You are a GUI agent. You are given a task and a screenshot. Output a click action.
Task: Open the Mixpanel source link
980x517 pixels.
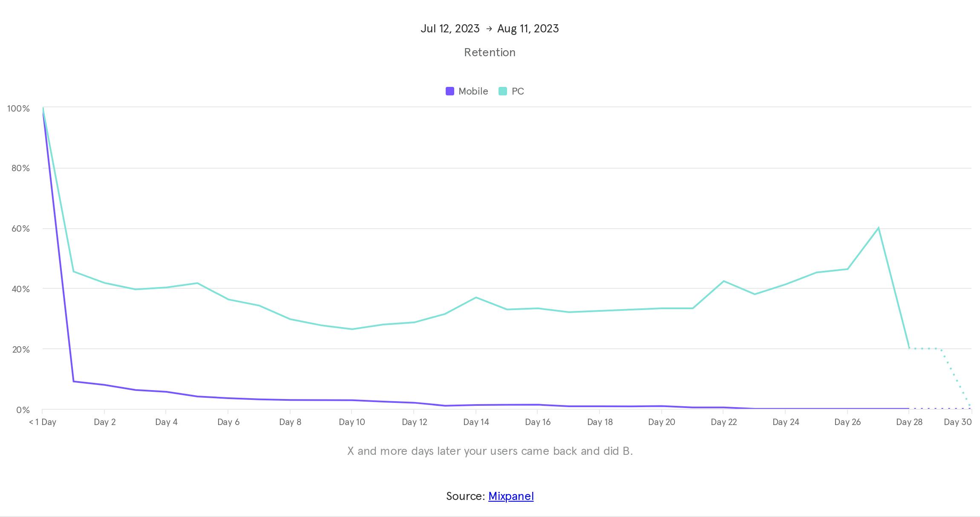(x=511, y=496)
